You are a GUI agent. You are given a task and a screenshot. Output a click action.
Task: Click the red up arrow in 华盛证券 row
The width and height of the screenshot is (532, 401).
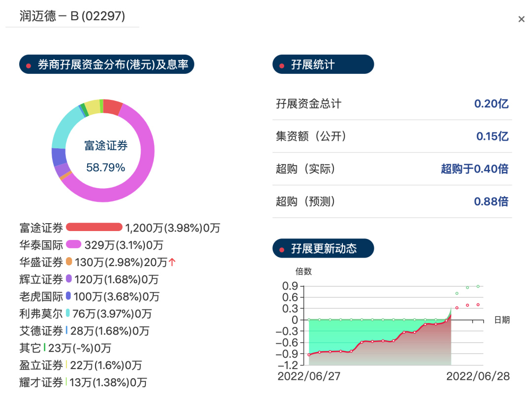point(172,262)
